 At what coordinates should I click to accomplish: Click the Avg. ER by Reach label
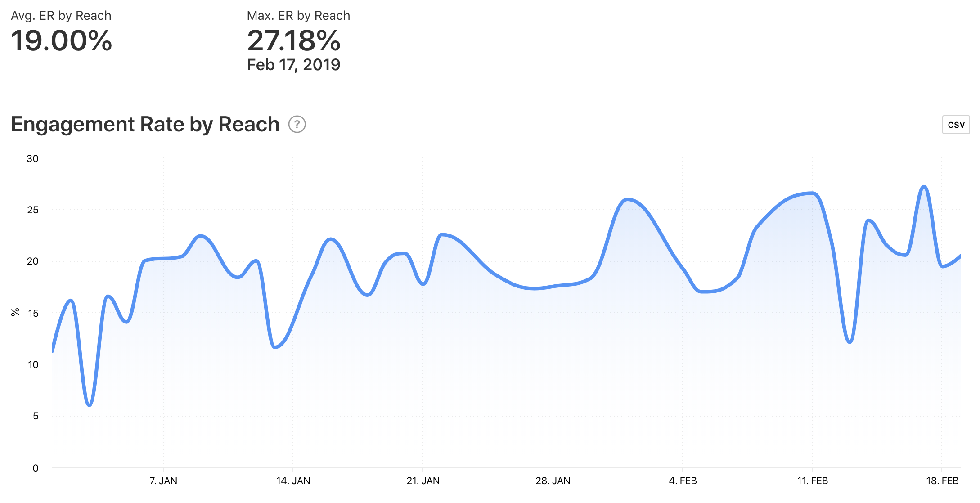61,16
